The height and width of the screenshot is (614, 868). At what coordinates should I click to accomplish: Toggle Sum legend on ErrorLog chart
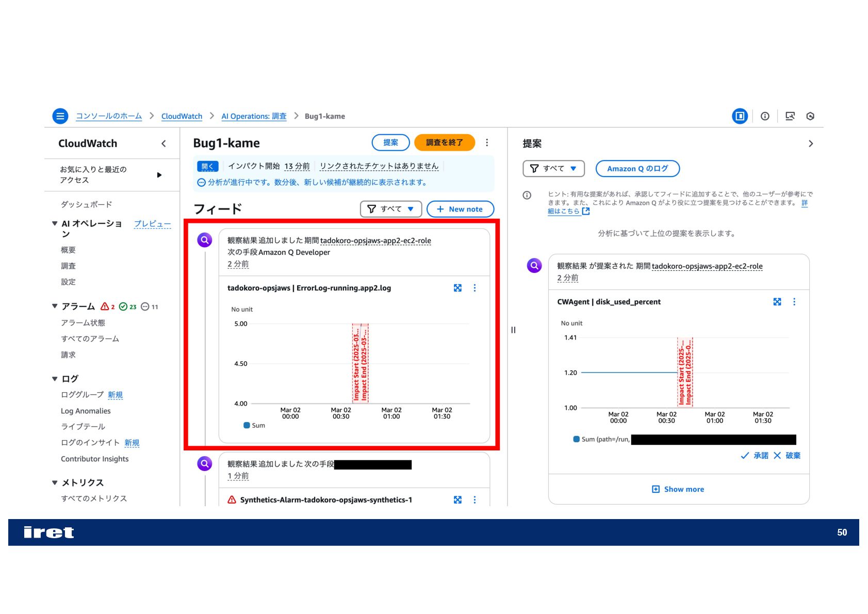point(254,425)
